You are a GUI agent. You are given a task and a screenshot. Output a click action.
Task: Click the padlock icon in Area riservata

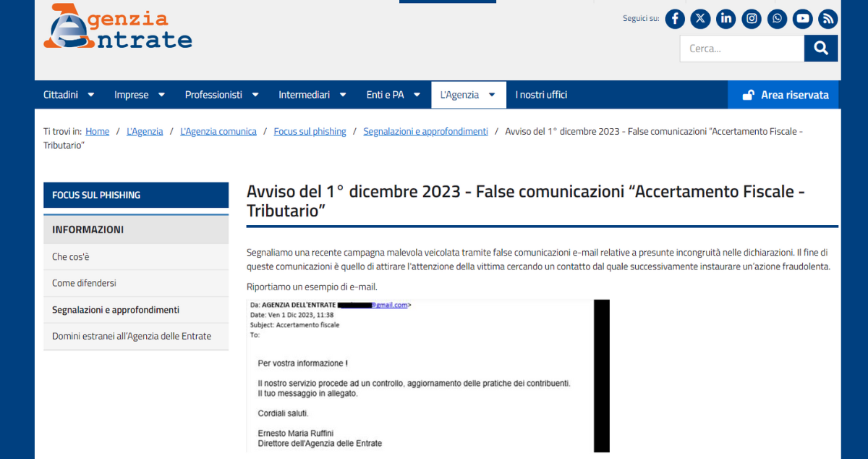(748, 95)
